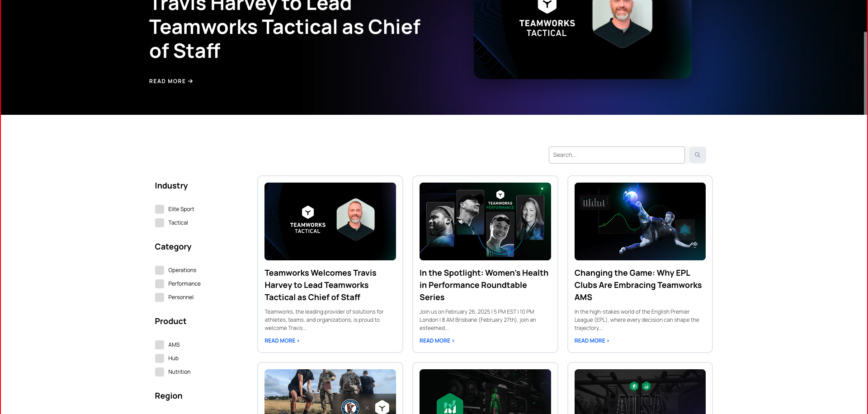Open READ MORE under Women's Health Roundtable

point(437,341)
